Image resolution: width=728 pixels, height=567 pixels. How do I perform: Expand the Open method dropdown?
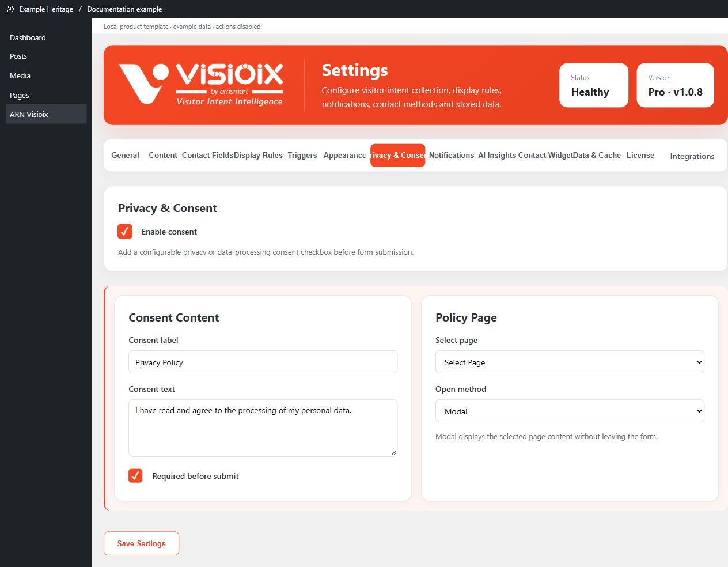click(570, 411)
